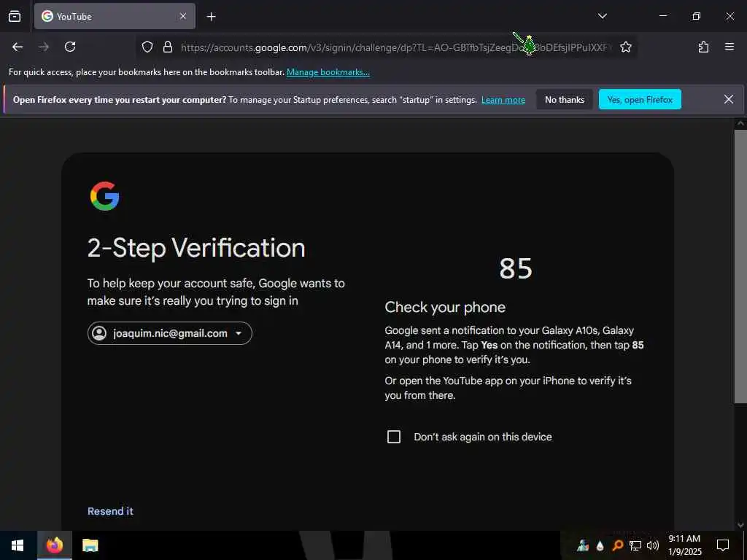Image resolution: width=747 pixels, height=560 pixels.
Task: View site security padlock info
Action: pos(167,47)
